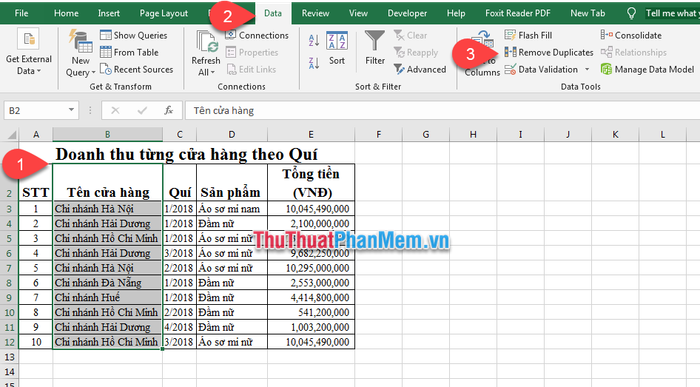Click the Insert Function fx icon
Screen dimensions: 700x387
pyautogui.click(x=169, y=110)
